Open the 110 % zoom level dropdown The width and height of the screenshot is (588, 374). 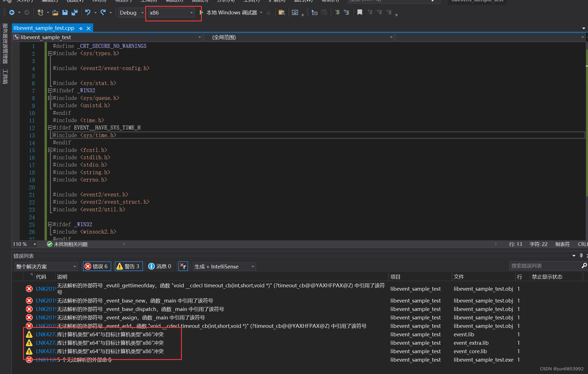24,244
